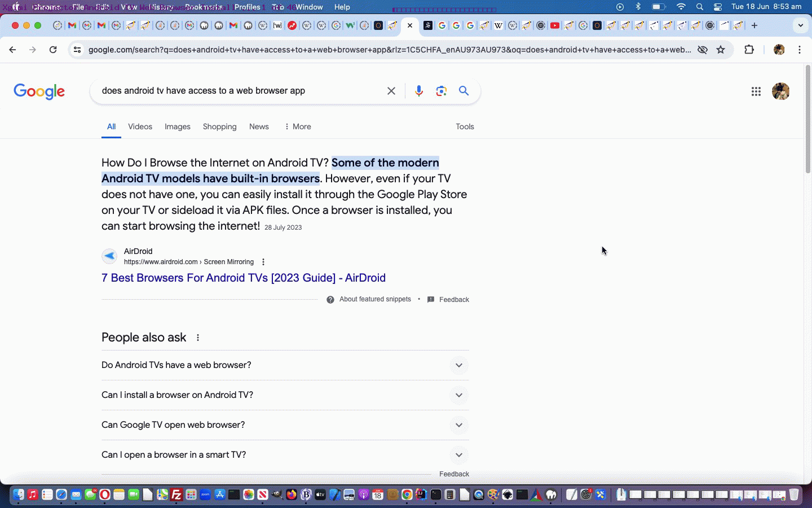The width and height of the screenshot is (812, 508).
Task: Close the active tab
Action: coord(410,25)
